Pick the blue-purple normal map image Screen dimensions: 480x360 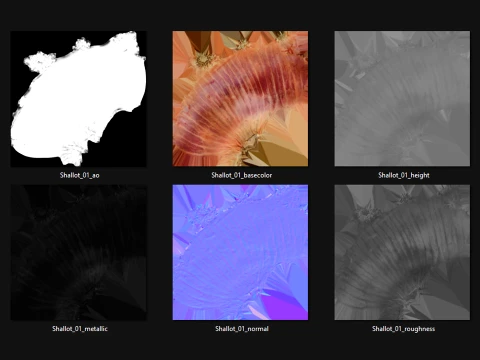[240, 253]
